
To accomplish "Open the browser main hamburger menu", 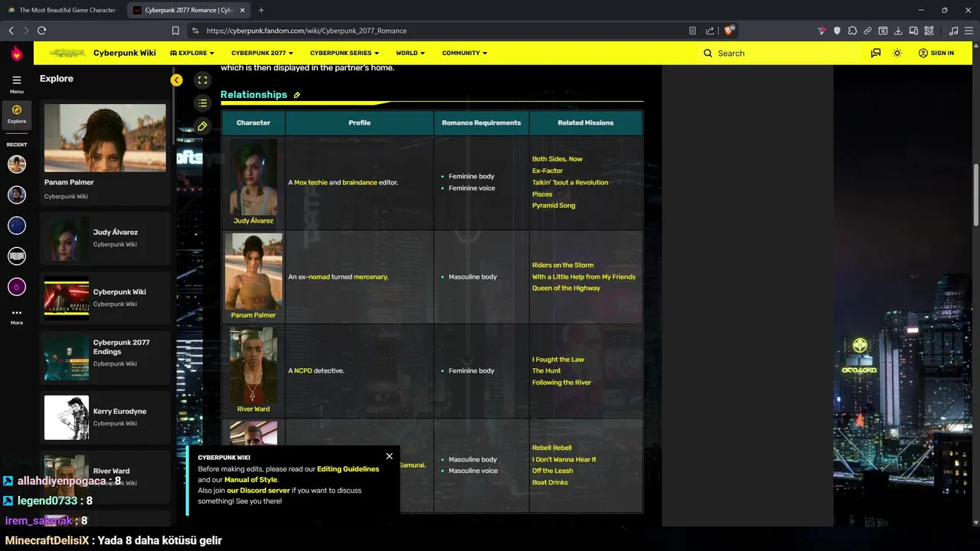I will [969, 31].
